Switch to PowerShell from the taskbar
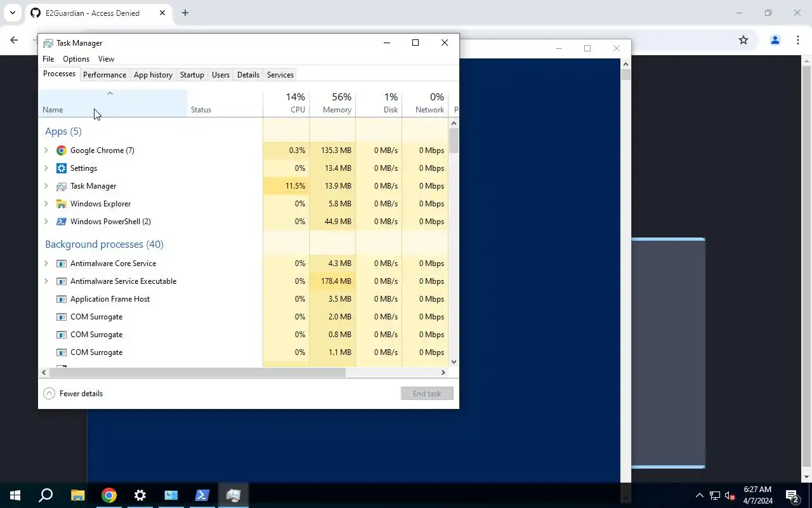Image resolution: width=812 pixels, height=508 pixels. [x=202, y=495]
